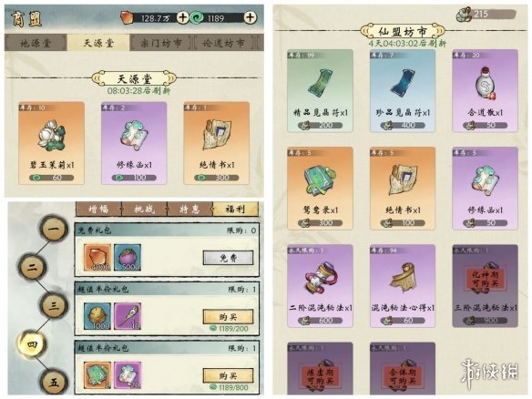Choose the 混沌秘法心得 parchment item
This screenshot has width=532, height=399.
(x=403, y=286)
